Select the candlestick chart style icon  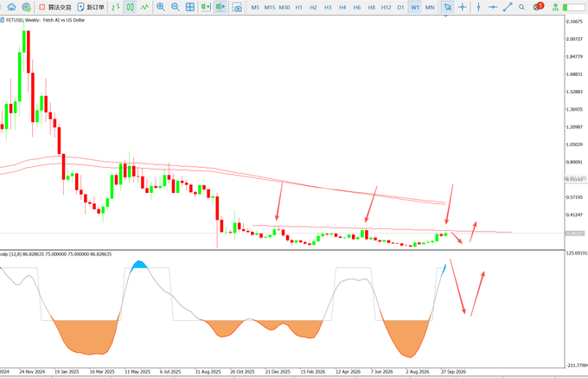pos(130,7)
